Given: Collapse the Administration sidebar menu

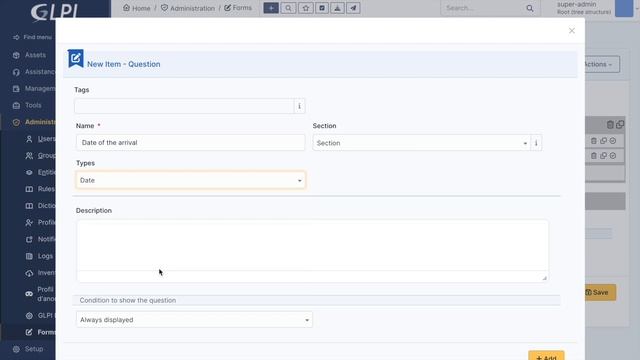Looking at the screenshot, I should (33, 122).
